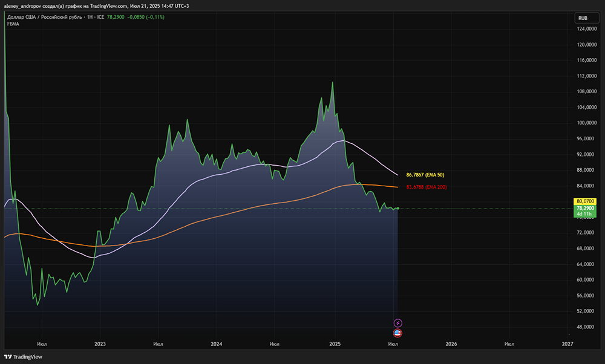The height and width of the screenshot is (364, 605).
Task: Click the yellow 80,0700 price label
Action: point(585,201)
